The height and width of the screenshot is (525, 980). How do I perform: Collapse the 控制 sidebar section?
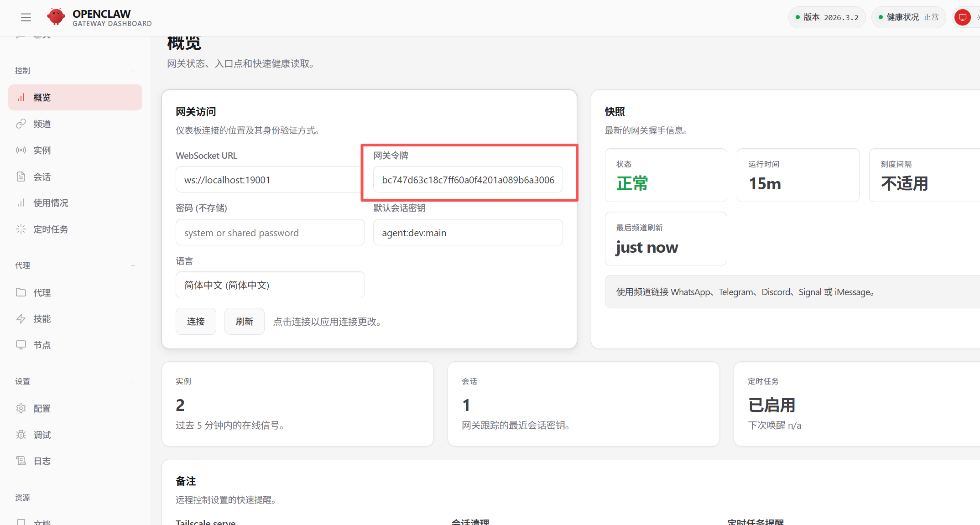[x=133, y=71]
